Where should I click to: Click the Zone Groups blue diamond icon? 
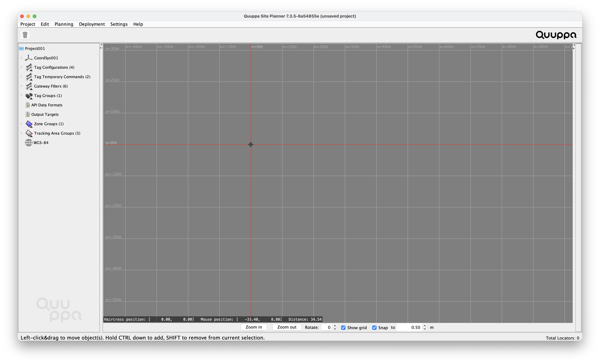pos(29,124)
